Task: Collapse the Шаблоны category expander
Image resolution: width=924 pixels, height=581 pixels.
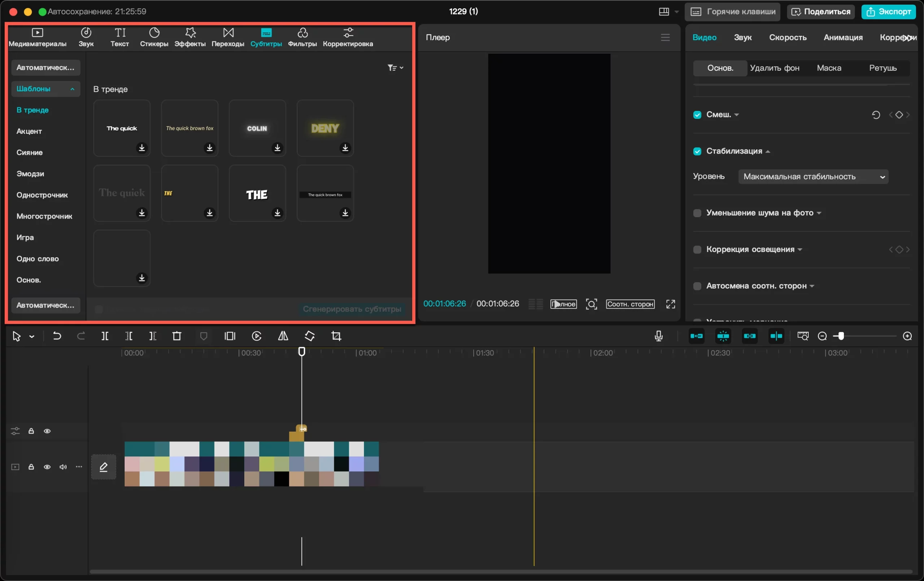Action: pyautogui.click(x=72, y=89)
